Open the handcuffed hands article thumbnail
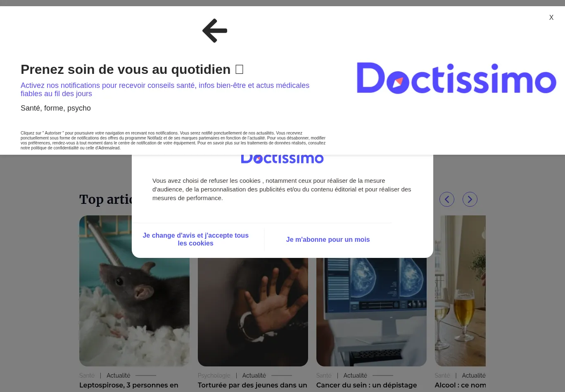Viewport: 565px width, 392px height. coord(253,314)
